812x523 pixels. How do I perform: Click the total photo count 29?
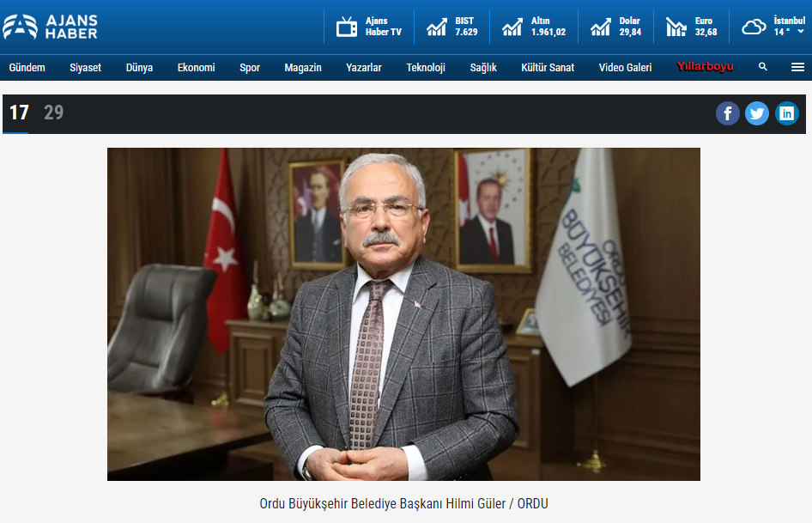(53, 113)
